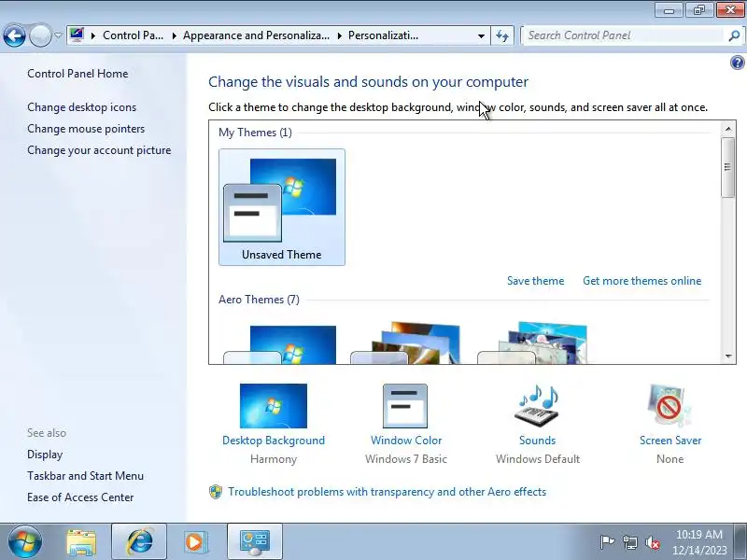747x560 pixels.
Task: Select the Unsaved Theme thumbnail
Action: pos(282,207)
